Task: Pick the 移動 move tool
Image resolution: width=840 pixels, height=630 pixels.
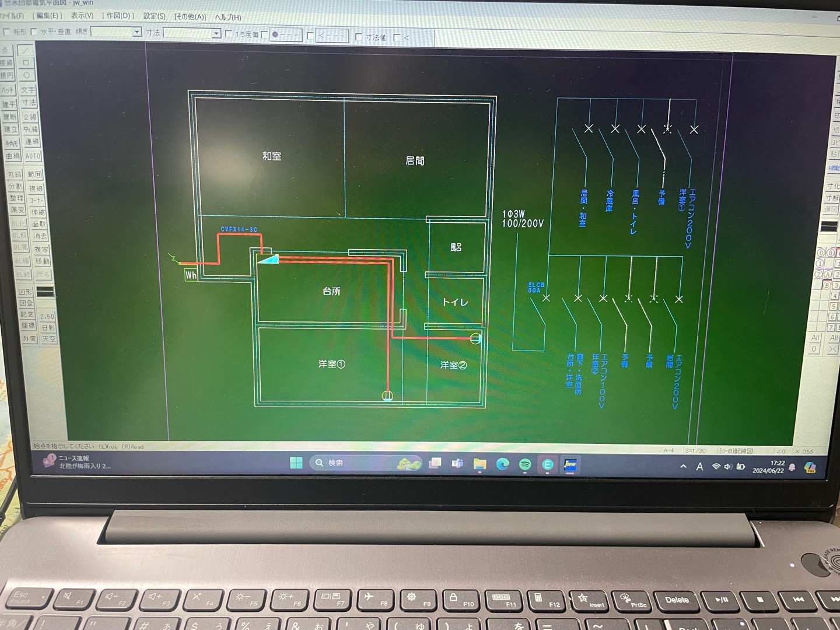Action: [42, 261]
